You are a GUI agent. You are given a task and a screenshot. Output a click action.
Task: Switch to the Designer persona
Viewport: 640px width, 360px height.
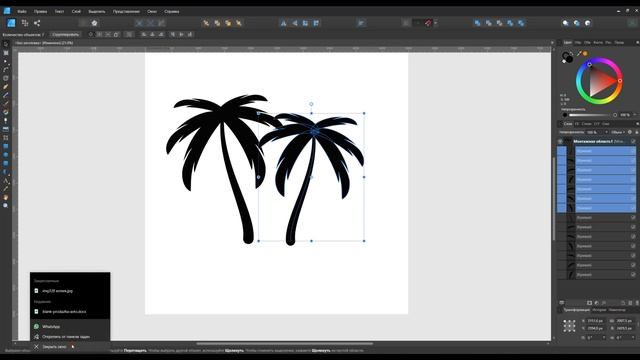click(x=11, y=23)
